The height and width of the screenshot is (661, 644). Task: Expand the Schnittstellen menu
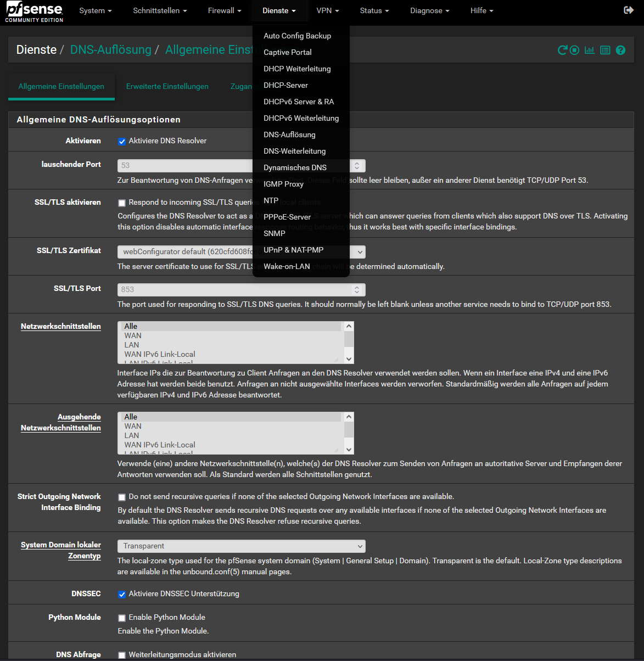160,10
